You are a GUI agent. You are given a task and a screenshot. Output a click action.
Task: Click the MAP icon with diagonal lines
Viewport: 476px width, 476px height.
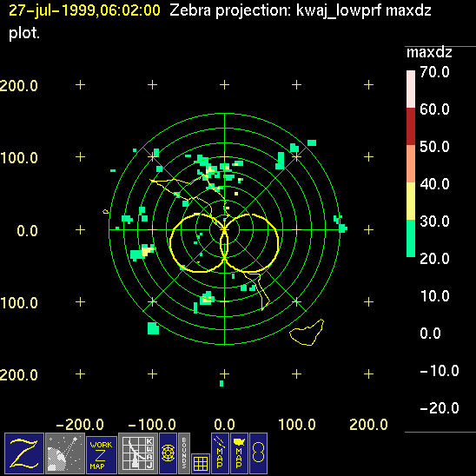pyautogui.click(x=220, y=453)
